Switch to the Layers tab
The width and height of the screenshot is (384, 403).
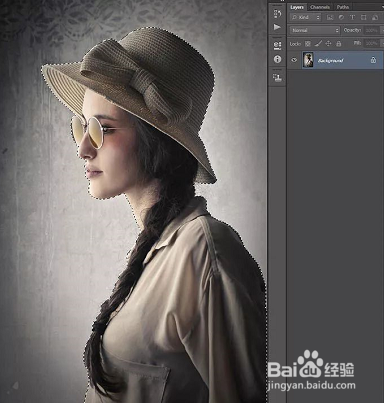[297, 7]
